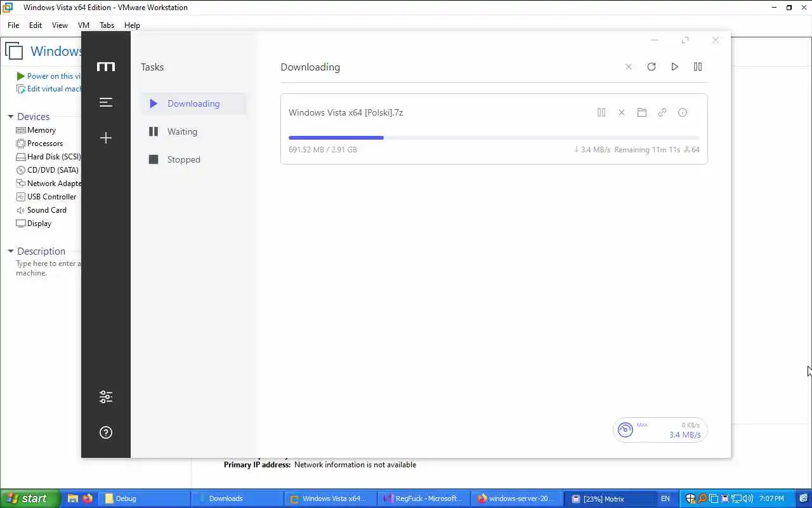Click the 691.52 MB / 2.91 GB text

point(322,150)
